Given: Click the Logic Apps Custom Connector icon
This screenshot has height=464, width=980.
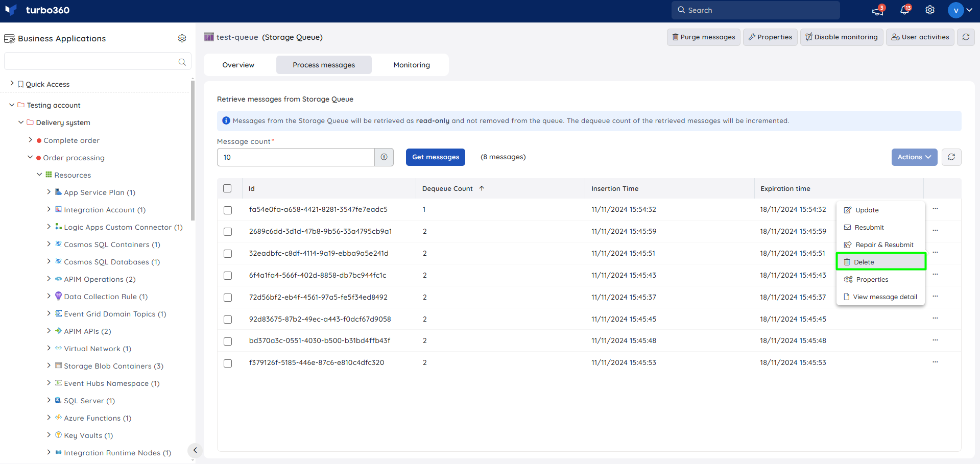Looking at the screenshot, I should pyautogui.click(x=58, y=227).
